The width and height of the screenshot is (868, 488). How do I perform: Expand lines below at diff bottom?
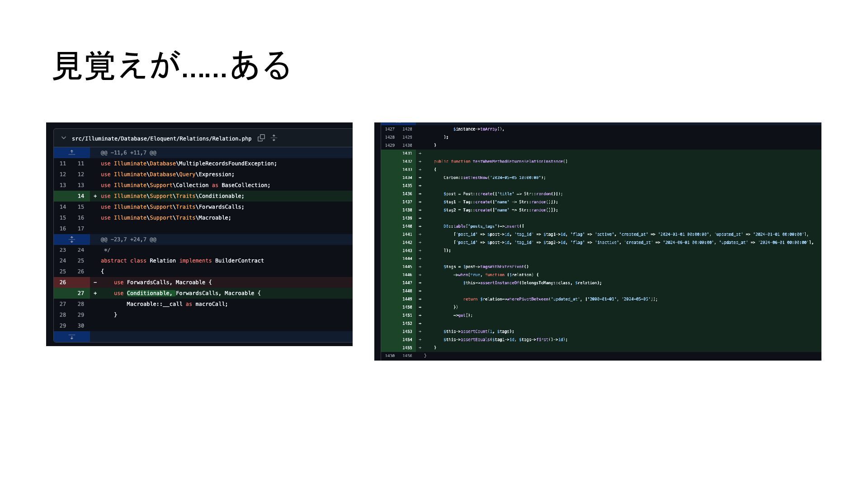point(72,337)
